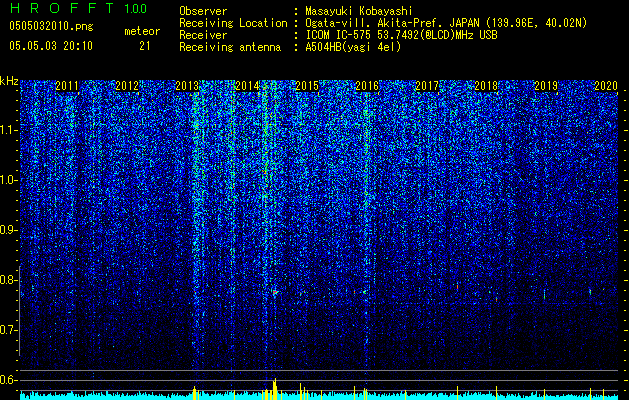
Task: Select the location text Ogata-vill. Akita-Pref. JAPAN
Action: click(x=392, y=23)
